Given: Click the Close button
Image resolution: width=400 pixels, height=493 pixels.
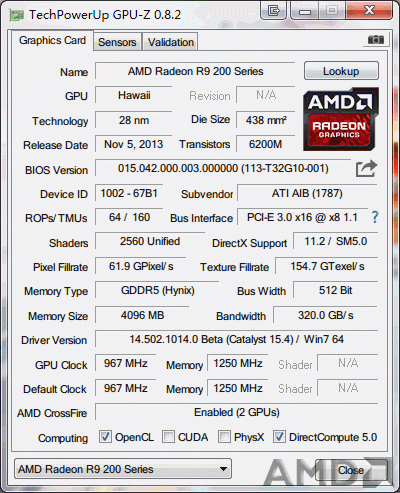Looking at the screenshot, I should pyautogui.click(x=351, y=470).
